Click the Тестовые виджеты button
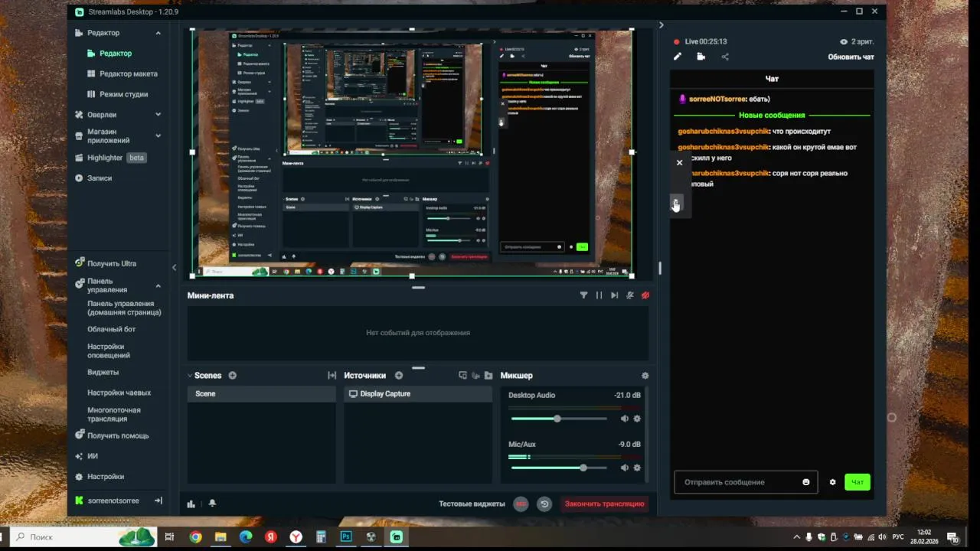980x551 pixels. (472, 504)
